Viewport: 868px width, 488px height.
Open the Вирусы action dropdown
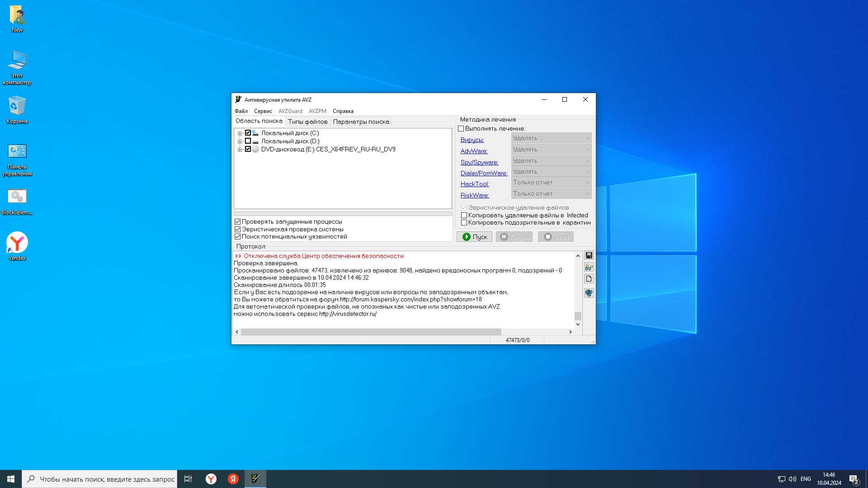click(x=551, y=138)
